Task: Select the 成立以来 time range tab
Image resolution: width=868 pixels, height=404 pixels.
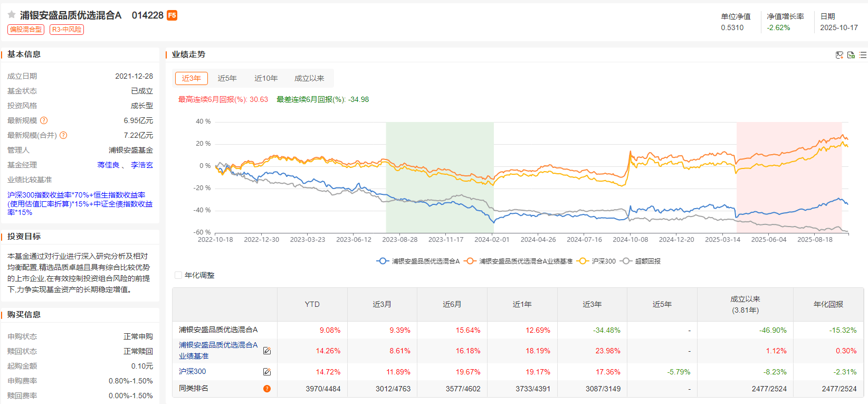Action: point(309,78)
